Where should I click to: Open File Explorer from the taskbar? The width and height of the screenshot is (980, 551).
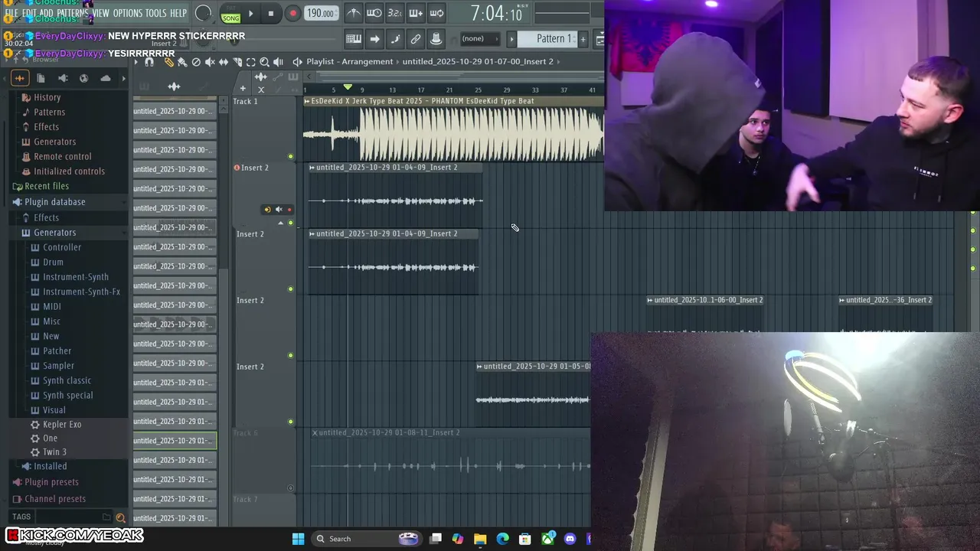(x=480, y=539)
